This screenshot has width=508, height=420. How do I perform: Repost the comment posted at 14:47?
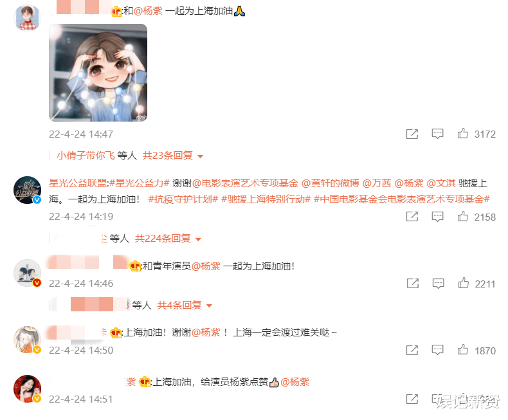click(412, 134)
